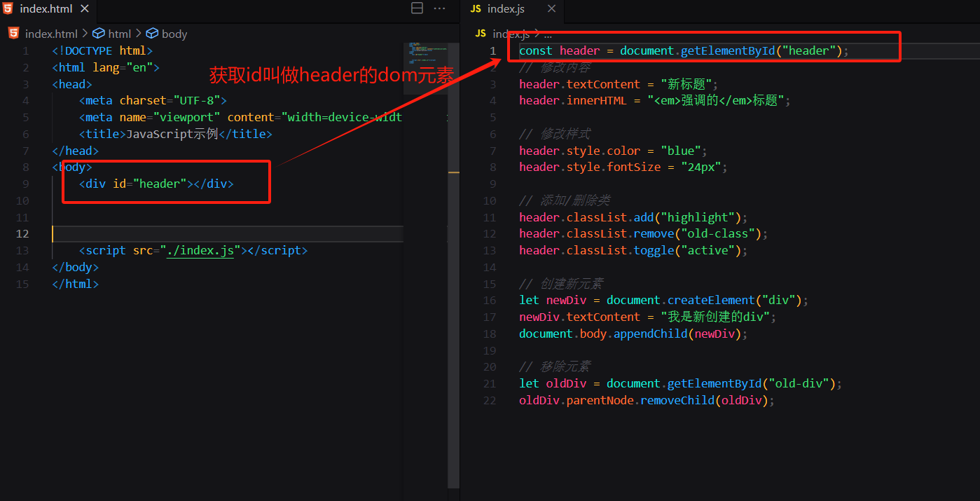Follow the ./index.js script src link
980x501 pixels.
point(200,250)
